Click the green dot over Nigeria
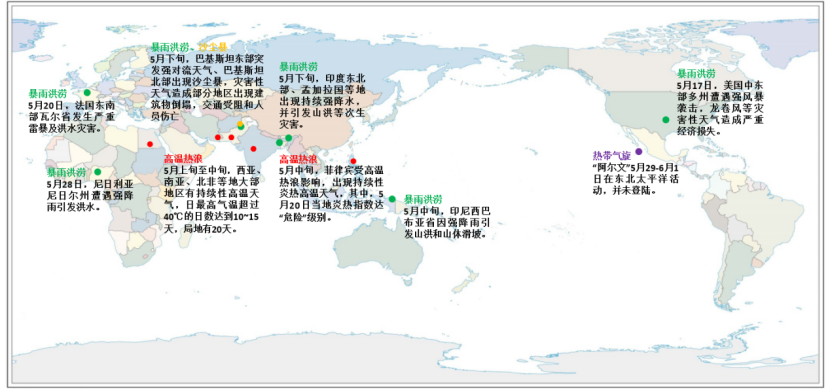 [98, 172]
